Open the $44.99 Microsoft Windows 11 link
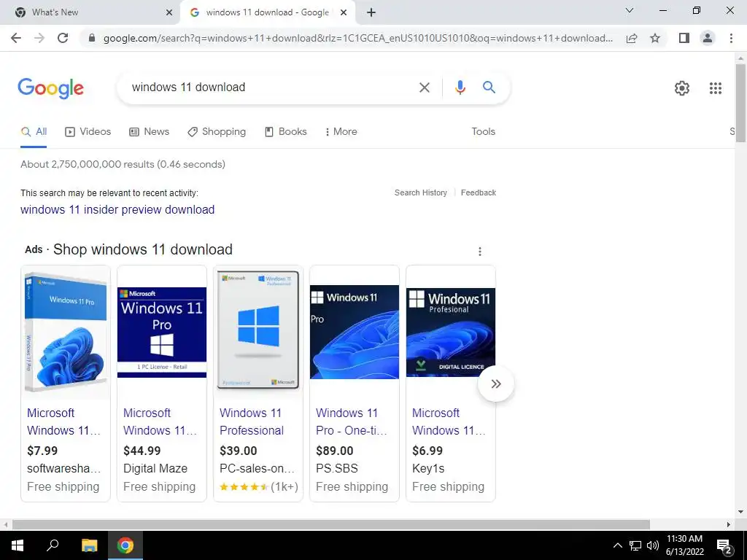 (x=160, y=422)
